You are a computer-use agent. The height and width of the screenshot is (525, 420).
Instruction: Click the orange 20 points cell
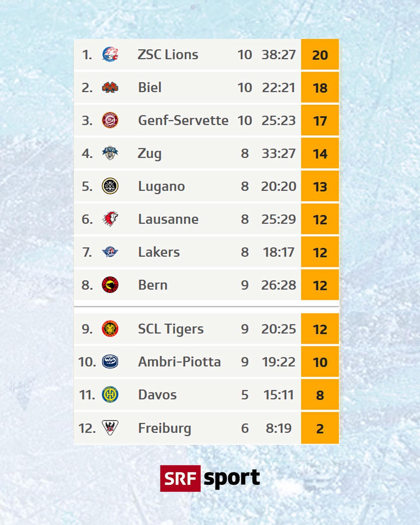(320, 54)
